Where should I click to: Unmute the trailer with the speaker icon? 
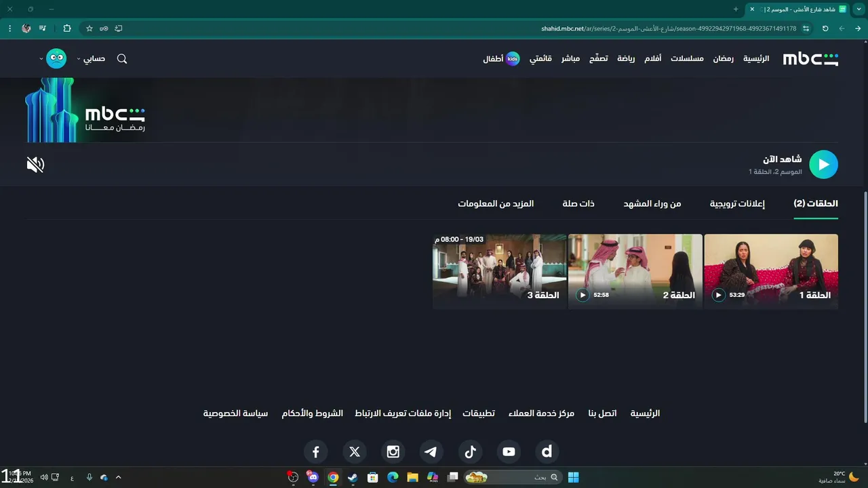(35, 165)
